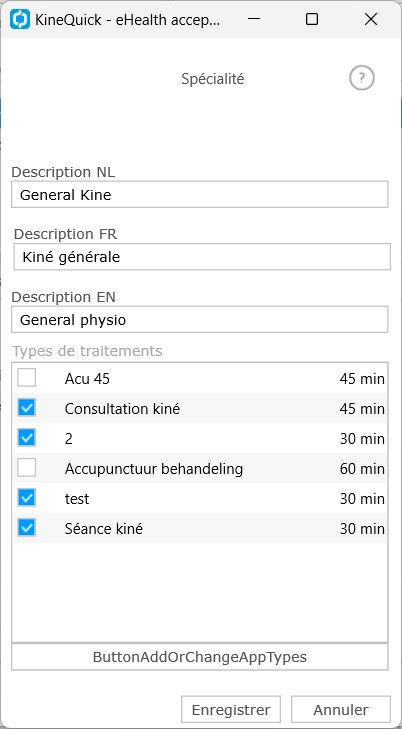Select the Accupunctuur behandeling row label
The height and width of the screenshot is (729, 402).
(154, 469)
